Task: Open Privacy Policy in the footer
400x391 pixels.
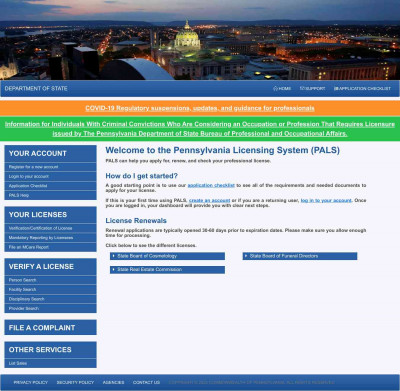Action: pyautogui.click(x=31, y=382)
